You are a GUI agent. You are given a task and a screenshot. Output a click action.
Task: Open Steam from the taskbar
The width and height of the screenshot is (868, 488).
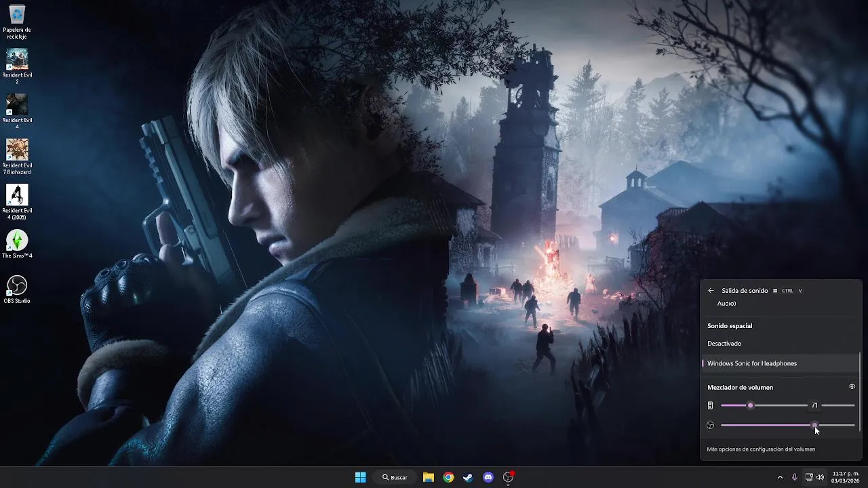tap(468, 477)
